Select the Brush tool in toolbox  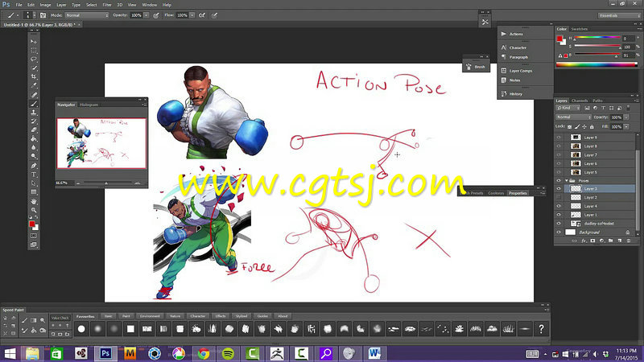(x=34, y=104)
